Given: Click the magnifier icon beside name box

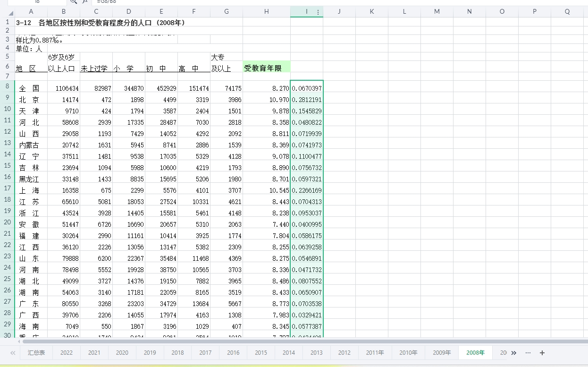Looking at the screenshot, I should pos(73,1).
